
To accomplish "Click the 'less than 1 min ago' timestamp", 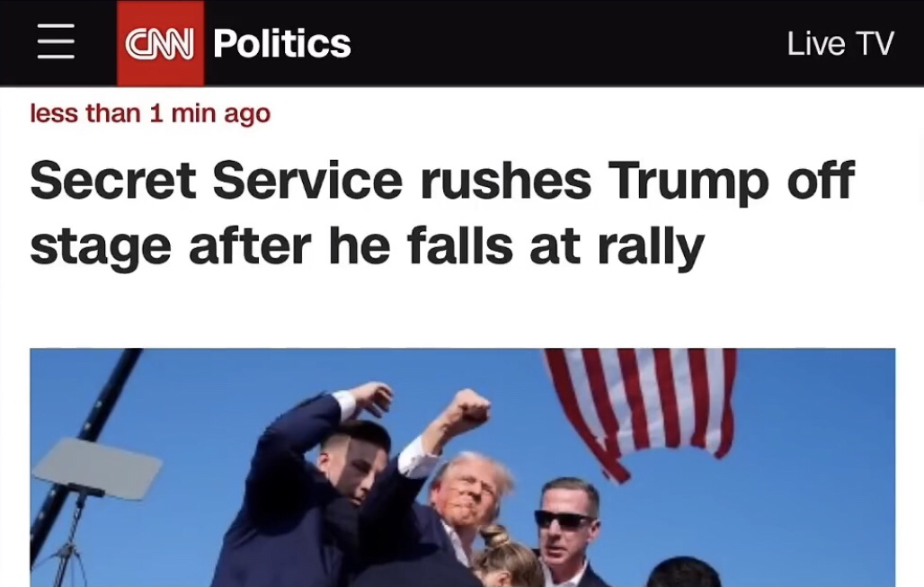I will click(150, 112).
